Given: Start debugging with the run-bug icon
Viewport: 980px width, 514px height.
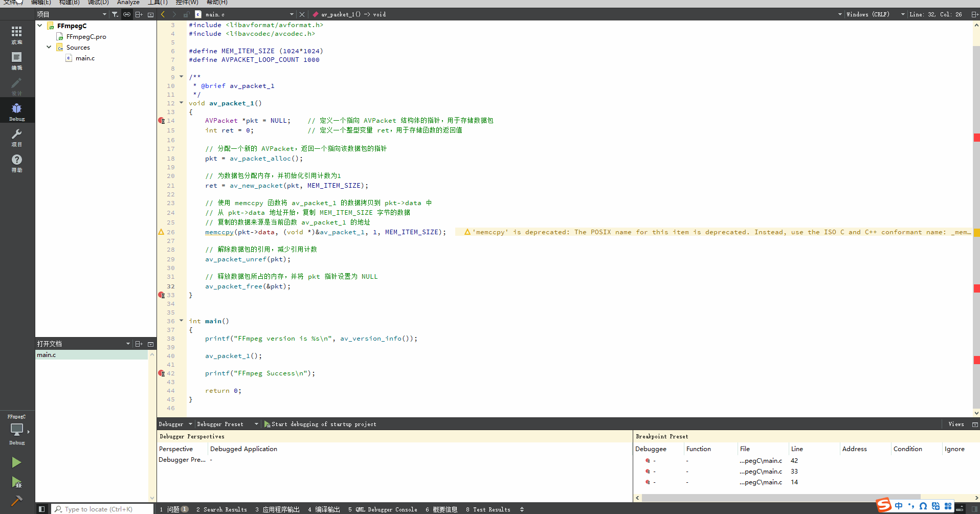Looking at the screenshot, I should pos(16,482).
